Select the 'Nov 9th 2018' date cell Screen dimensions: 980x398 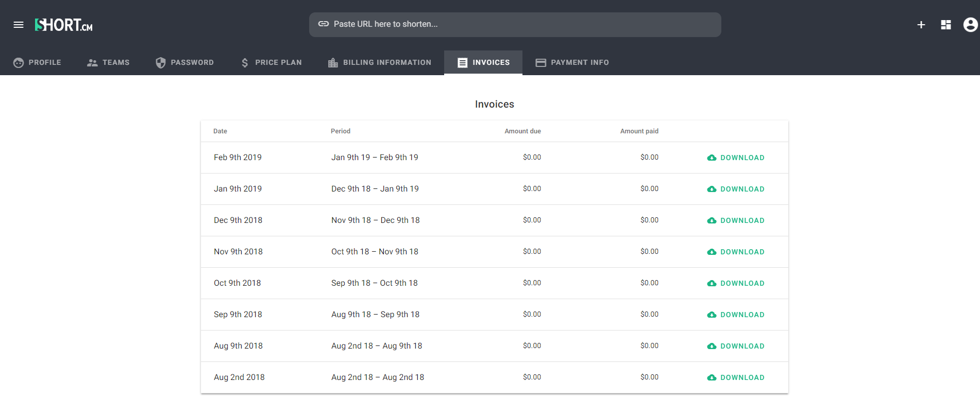pos(238,252)
